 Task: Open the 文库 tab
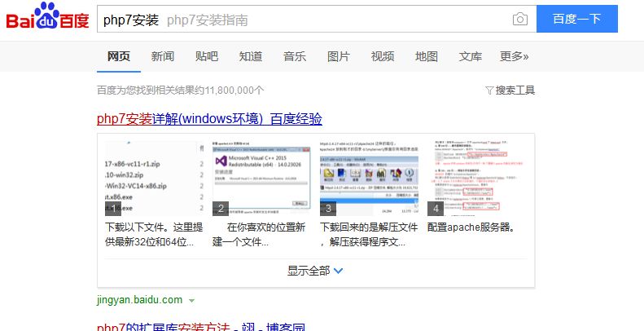click(x=471, y=56)
